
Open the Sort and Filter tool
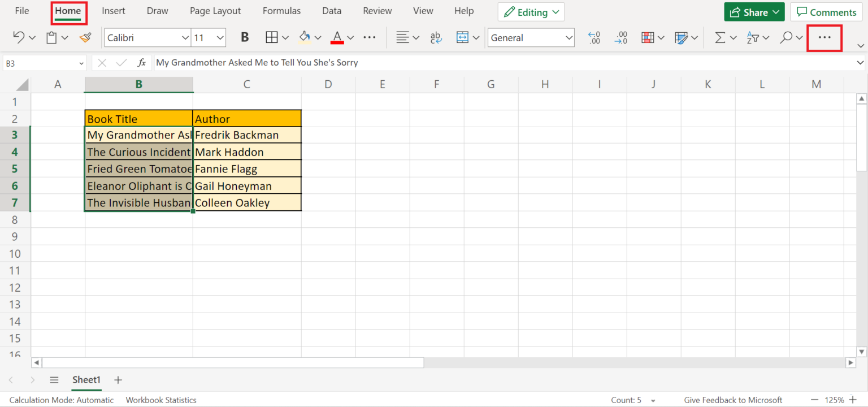tap(752, 38)
